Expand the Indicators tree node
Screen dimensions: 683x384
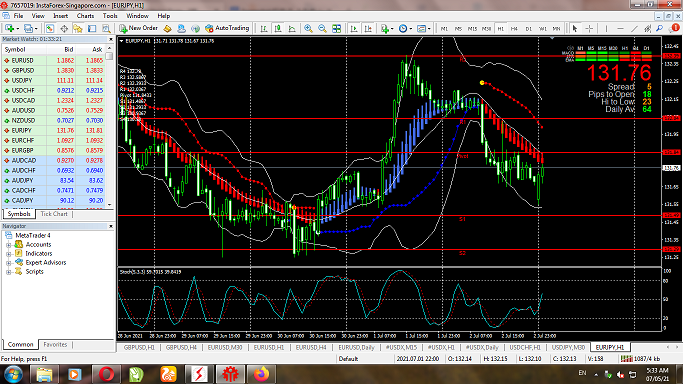click(8, 254)
